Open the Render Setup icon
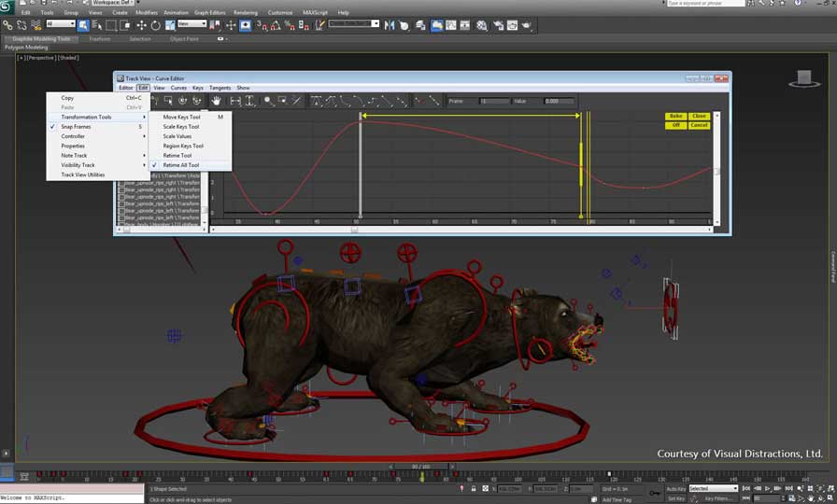This screenshot has height=504, width=837. (x=498, y=25)
